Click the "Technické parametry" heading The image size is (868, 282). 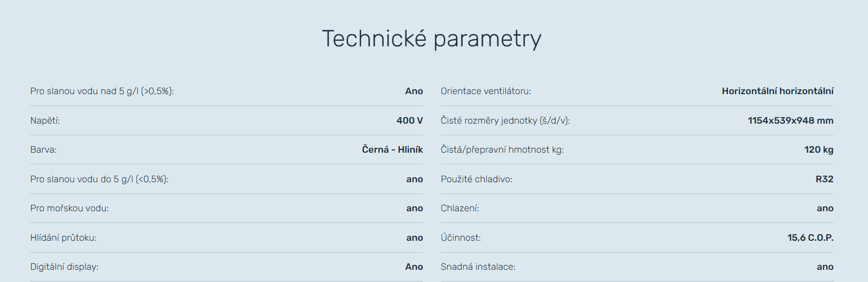click(432, 39)
